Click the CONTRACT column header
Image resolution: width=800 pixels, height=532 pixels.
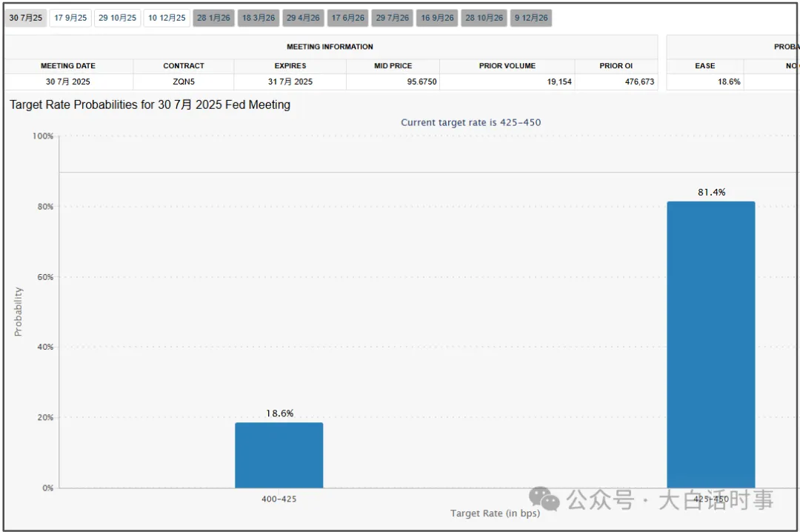(x=184, y=66)
